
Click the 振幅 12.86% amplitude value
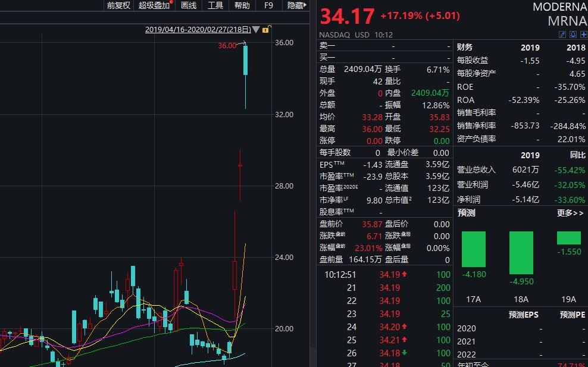tap(436, 105)
